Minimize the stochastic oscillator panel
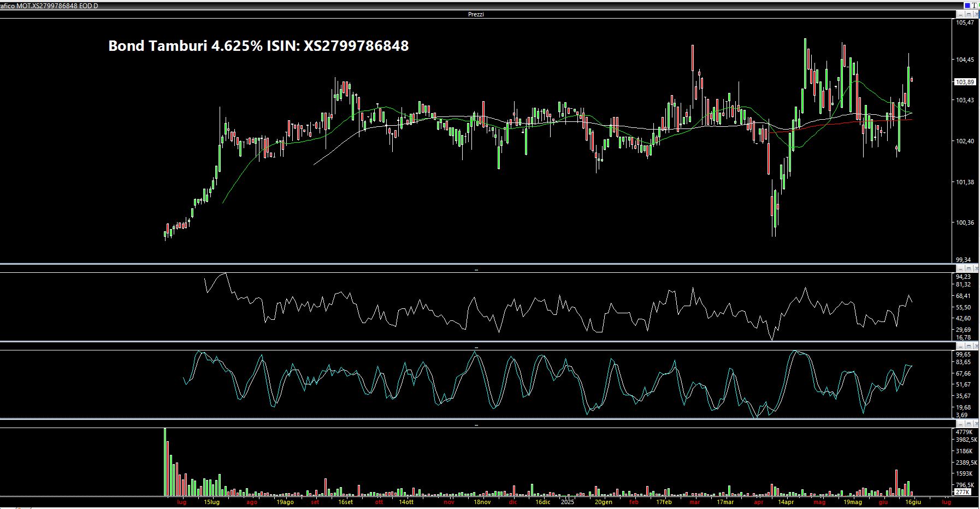 tap(960, 346)
